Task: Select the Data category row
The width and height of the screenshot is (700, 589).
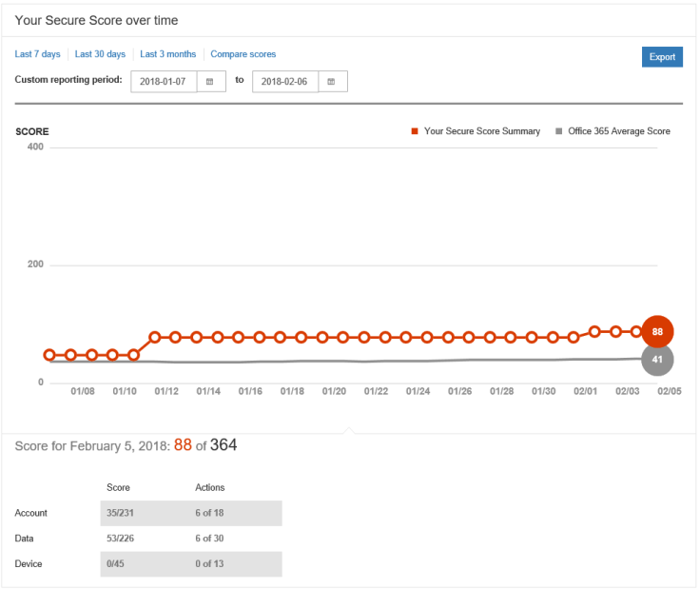Action: click(25, 539)
